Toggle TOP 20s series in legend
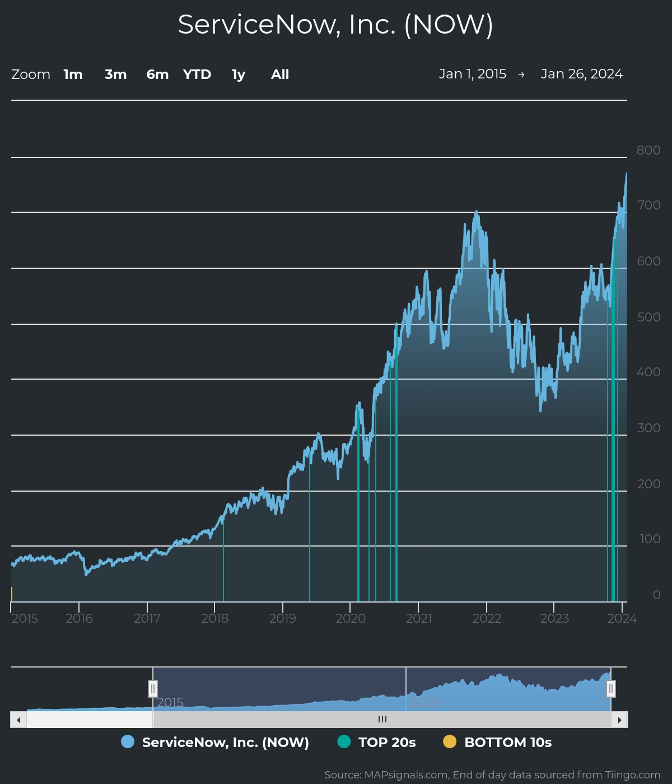Viewport: 672px width, 784px height. (x=376, y=742)
